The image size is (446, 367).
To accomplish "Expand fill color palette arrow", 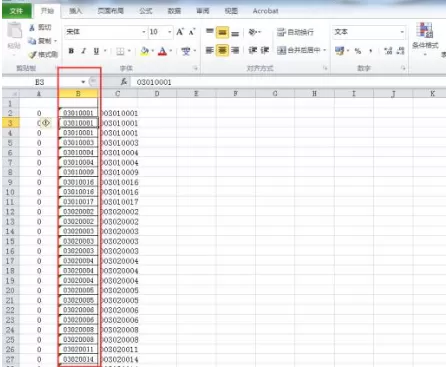I will coord(153,51).
